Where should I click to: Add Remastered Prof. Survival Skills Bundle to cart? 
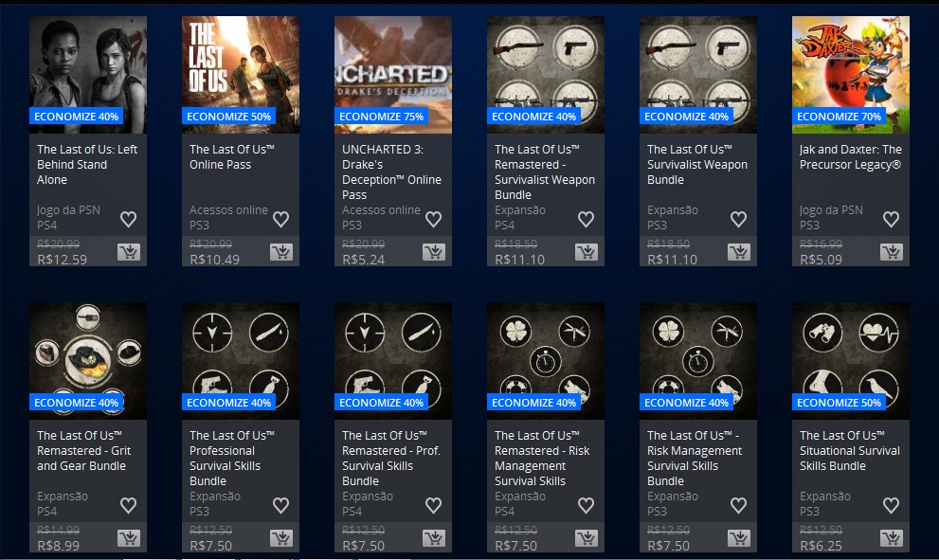434,538
